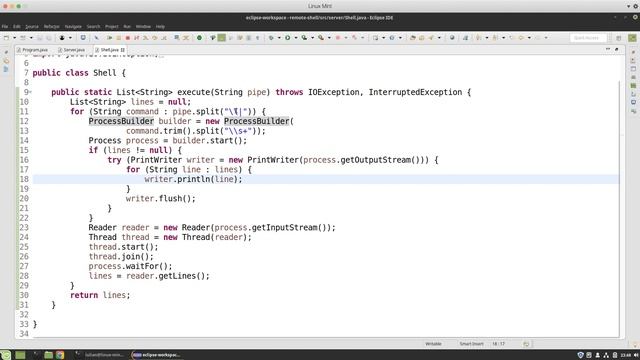Click the 18 : 17 cursor position indicator

(498, 344)
